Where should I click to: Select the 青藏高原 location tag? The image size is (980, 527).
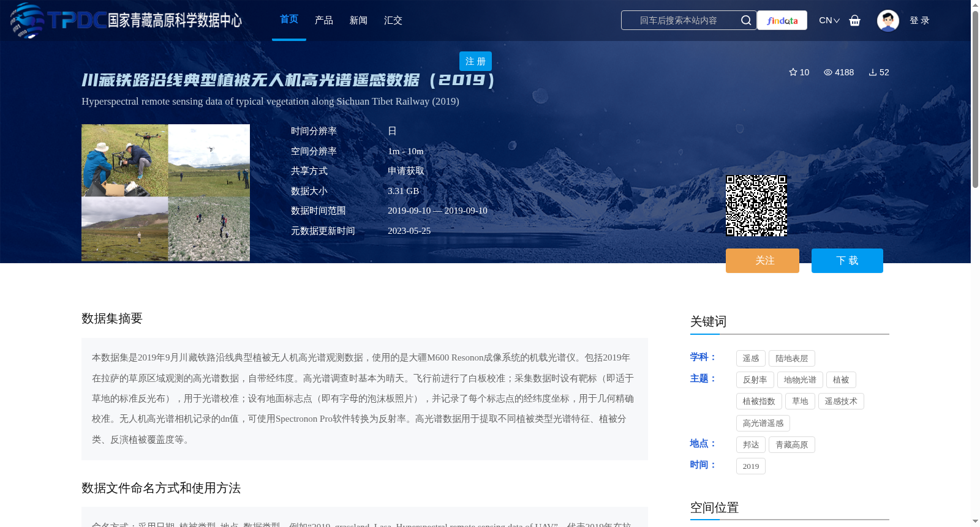792,445
